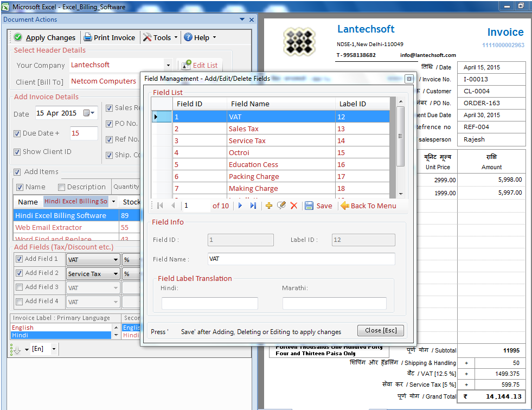Click the Lantechsoft logo on the invoice
Screen dimensions: 532x410
point(299,42)
